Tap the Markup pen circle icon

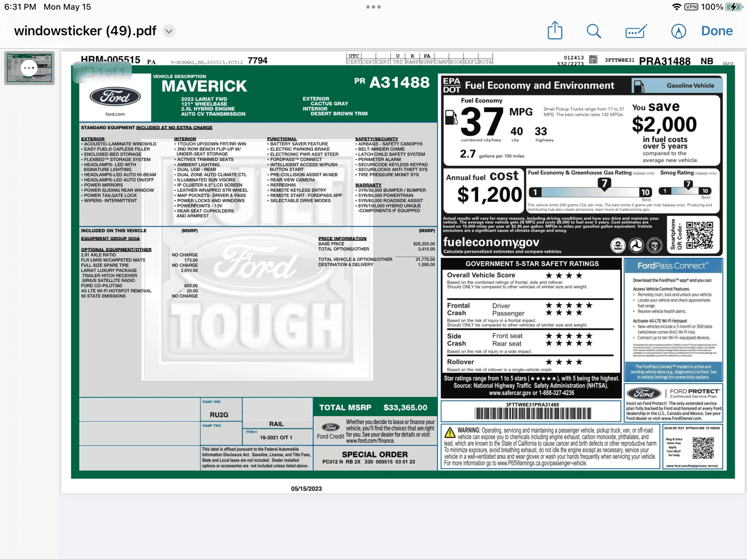coord(679,31)
